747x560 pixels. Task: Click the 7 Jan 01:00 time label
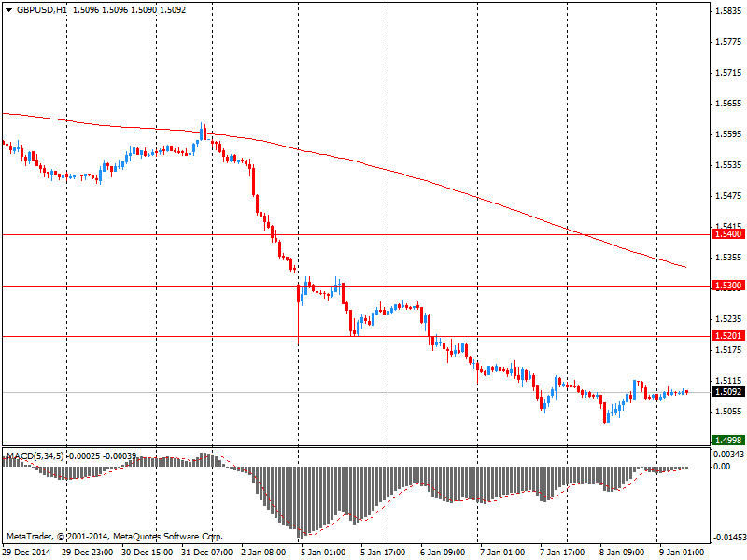pyautogui.click(x=502, y=553)
